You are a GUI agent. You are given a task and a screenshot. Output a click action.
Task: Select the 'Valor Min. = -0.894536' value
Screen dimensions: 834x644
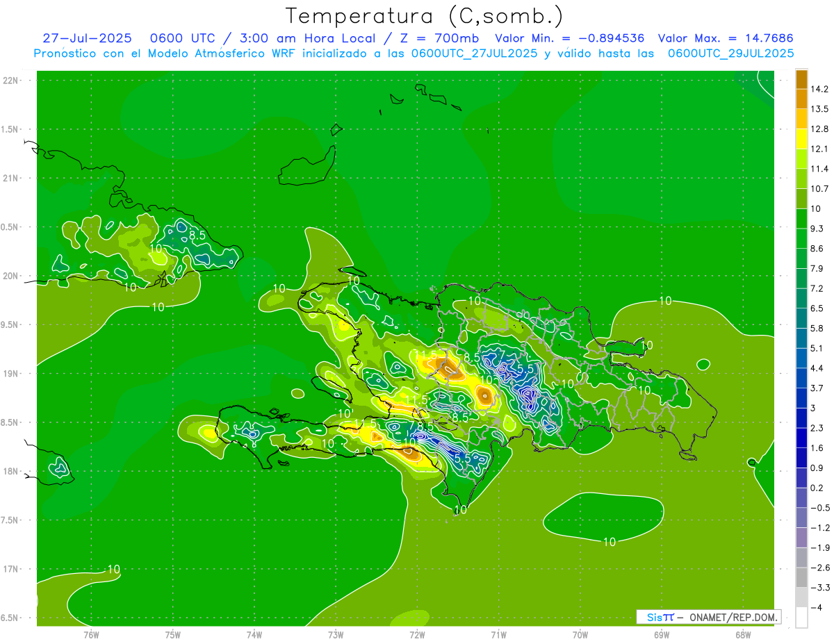click(x=569, y=38)
